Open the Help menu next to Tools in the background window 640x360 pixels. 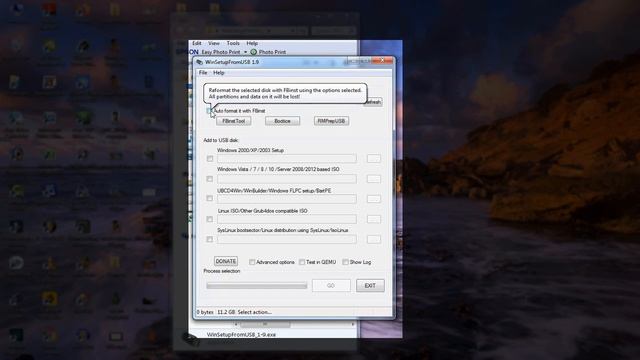point(252,43)
